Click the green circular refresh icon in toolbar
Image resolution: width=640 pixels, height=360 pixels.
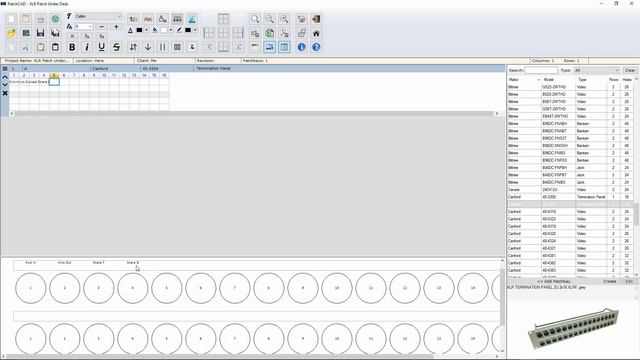point(55,19)
